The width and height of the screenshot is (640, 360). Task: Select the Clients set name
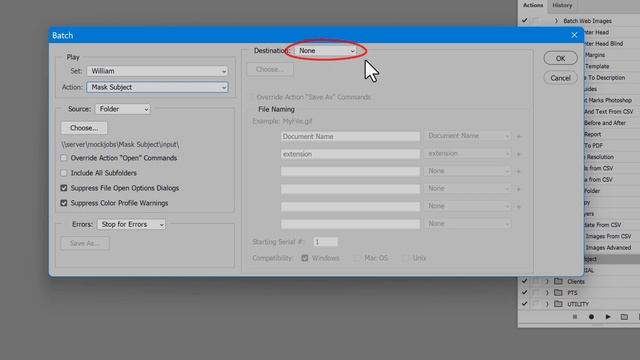point(576,282)
